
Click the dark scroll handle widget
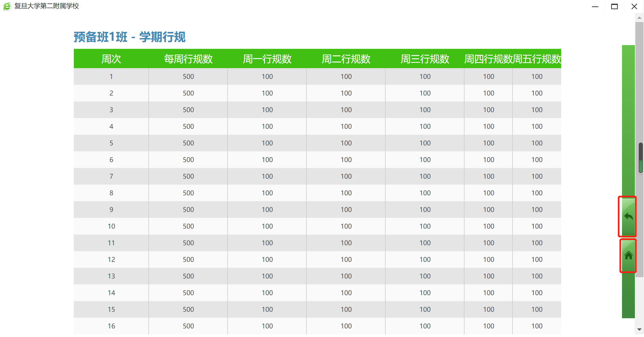click(641, 158)
